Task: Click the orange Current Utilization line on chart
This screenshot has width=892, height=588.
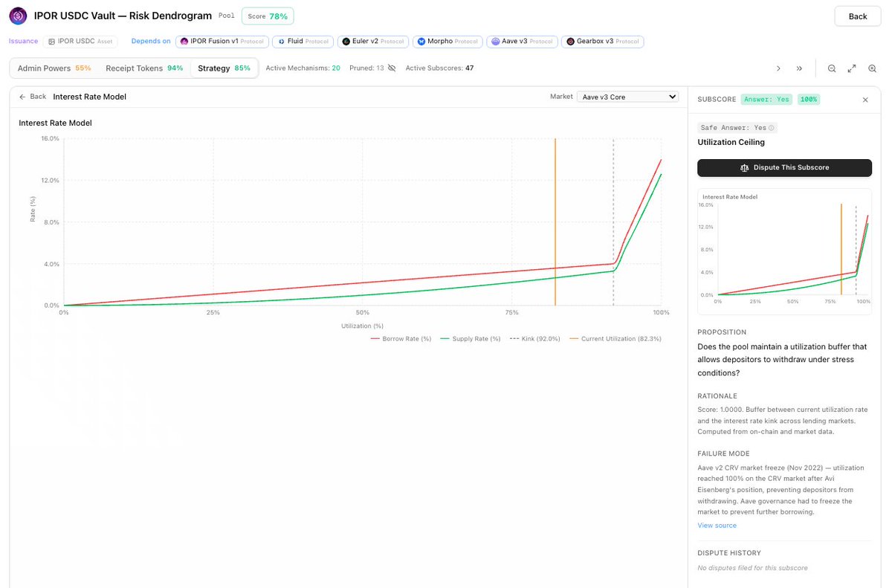Action: click(x=555, y=223)
